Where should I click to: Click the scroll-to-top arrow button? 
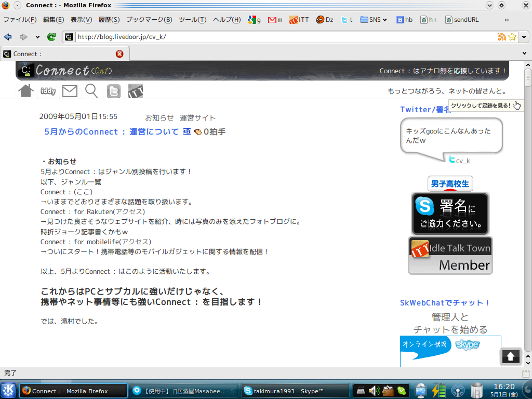(x=511, y=356)
